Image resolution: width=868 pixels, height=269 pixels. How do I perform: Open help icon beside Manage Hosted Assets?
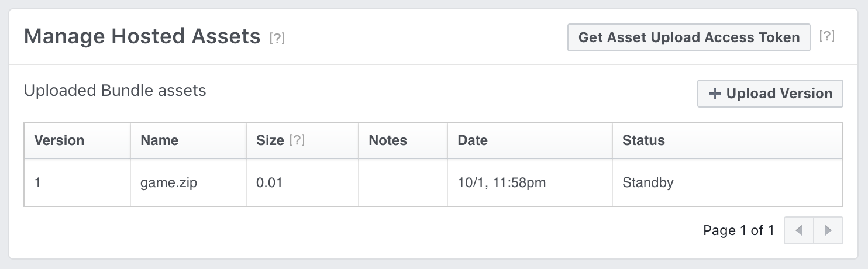click(277, 39)
